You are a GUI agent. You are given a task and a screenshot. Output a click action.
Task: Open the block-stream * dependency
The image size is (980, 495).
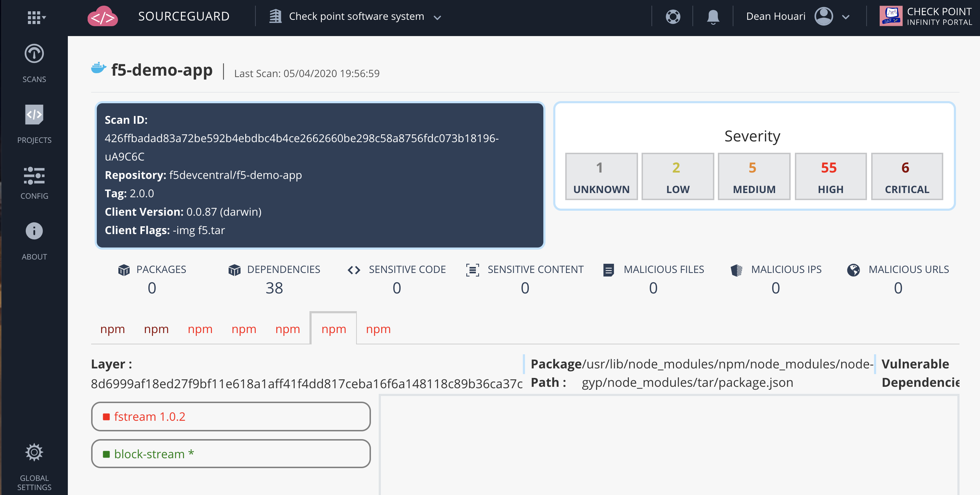[x=231, y=454]
